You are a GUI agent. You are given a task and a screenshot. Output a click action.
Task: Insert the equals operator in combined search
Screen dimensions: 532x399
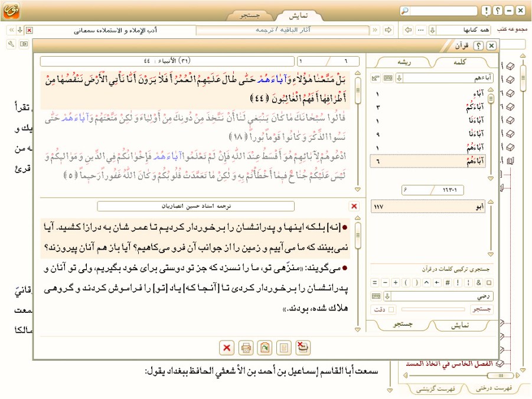tap(375, 282)
